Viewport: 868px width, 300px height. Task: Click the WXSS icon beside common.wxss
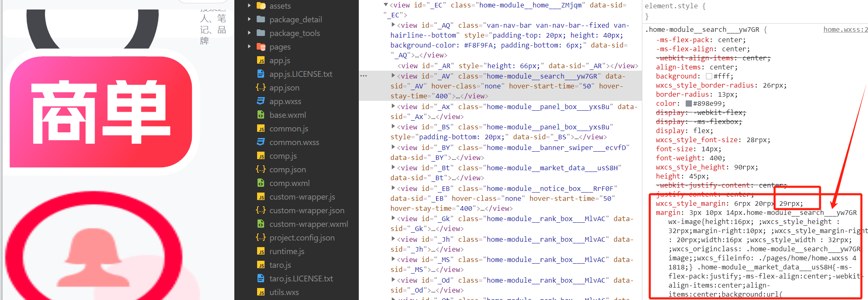(261, 142)
